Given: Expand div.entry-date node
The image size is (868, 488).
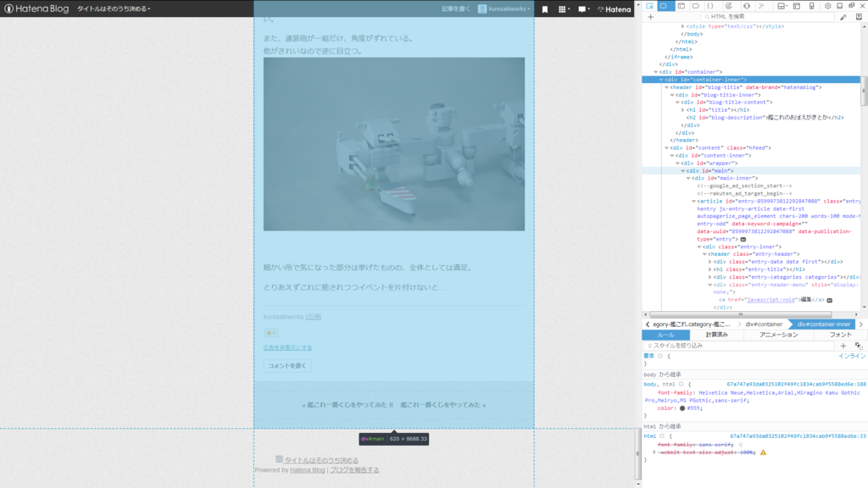Looking at the screenshot, I should [709, 262].
